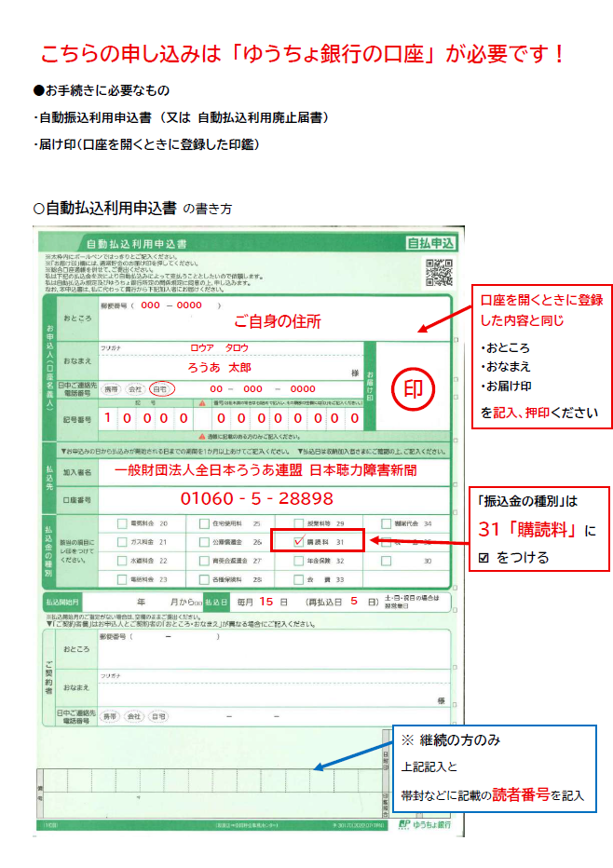Image resolution: width=613 pixels, height=868 pixels.
Task: Tick the checkbox for 各種保険料 28
Action: 204,579
